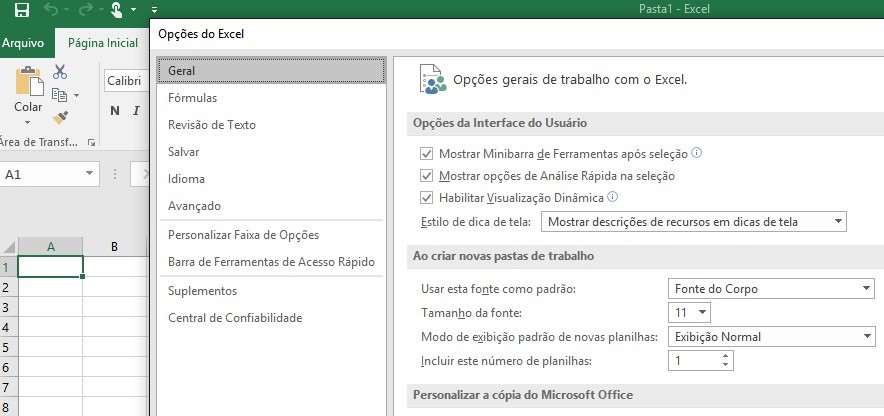Toggle bold N formatting button
The height and width of the screenshot is (416, 884).
114,110
